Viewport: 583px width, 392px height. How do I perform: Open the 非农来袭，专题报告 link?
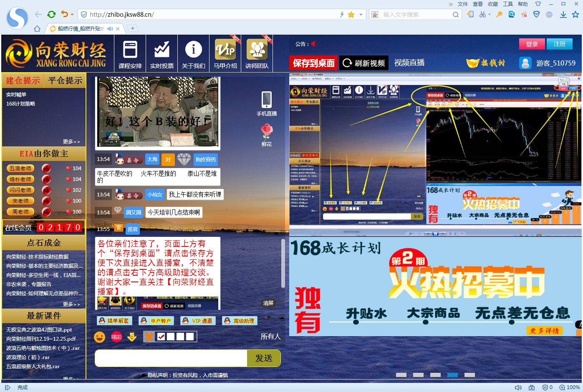(29, 284)
